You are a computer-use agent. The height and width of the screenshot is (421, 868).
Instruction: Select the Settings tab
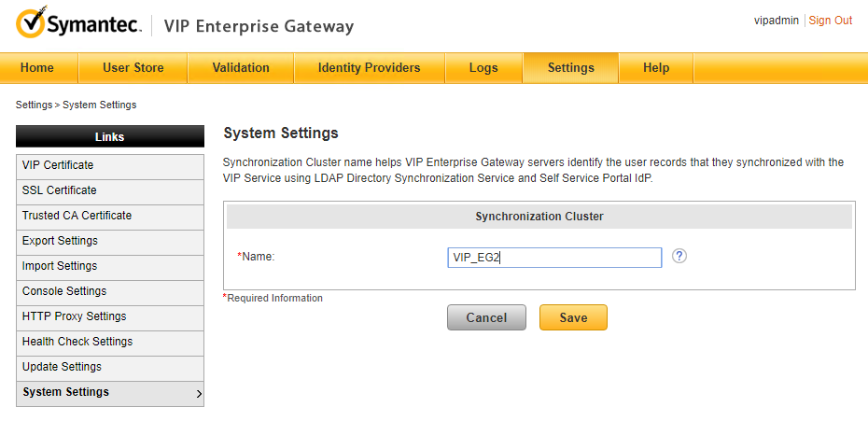pos(570,67)
